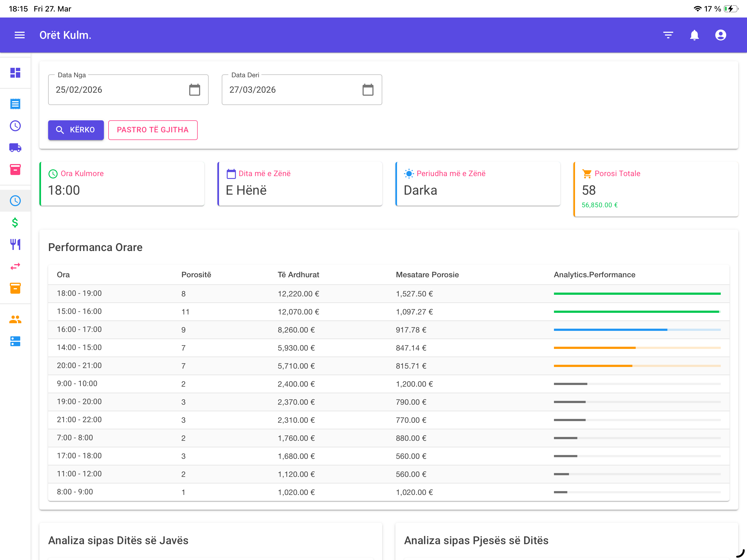Click 1,097.27 € average cell
This screenshot has width=747, height=560.
click(x=414, y=312)
